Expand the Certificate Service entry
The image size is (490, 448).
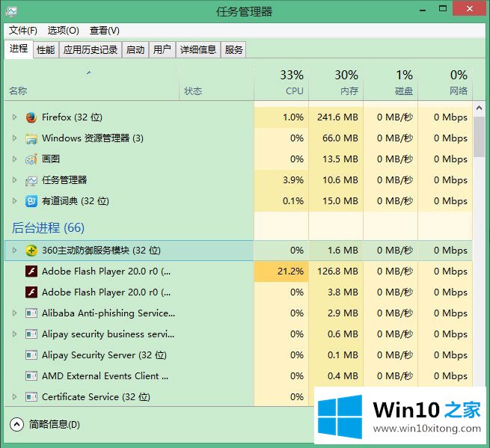pyautogui.click(x=14, y=396)
